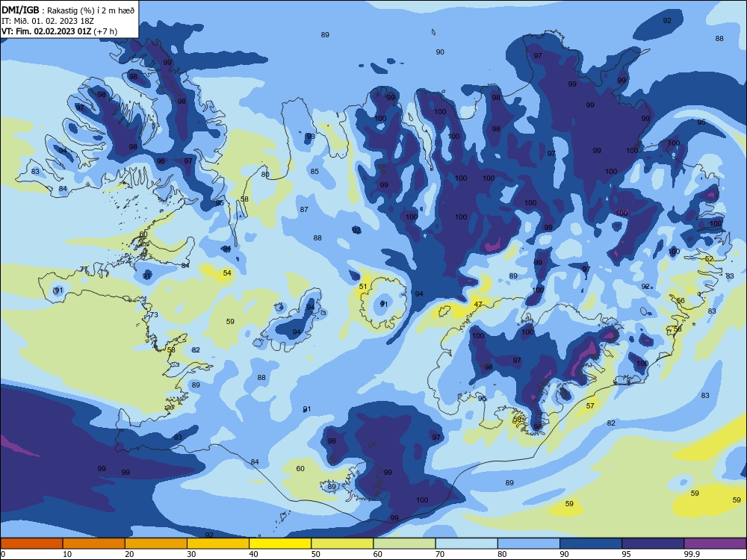
Task: Click the value 51 beside the central glacier
Action: 363,286
